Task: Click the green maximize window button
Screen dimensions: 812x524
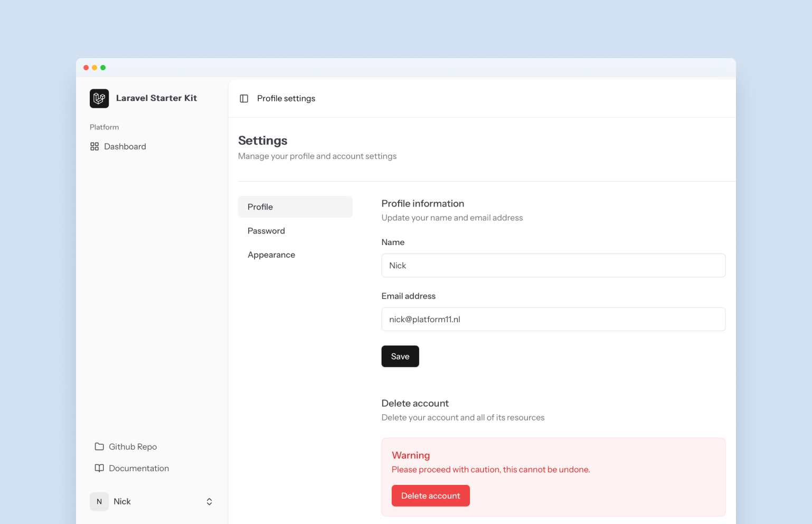Action: click(103, 68)
